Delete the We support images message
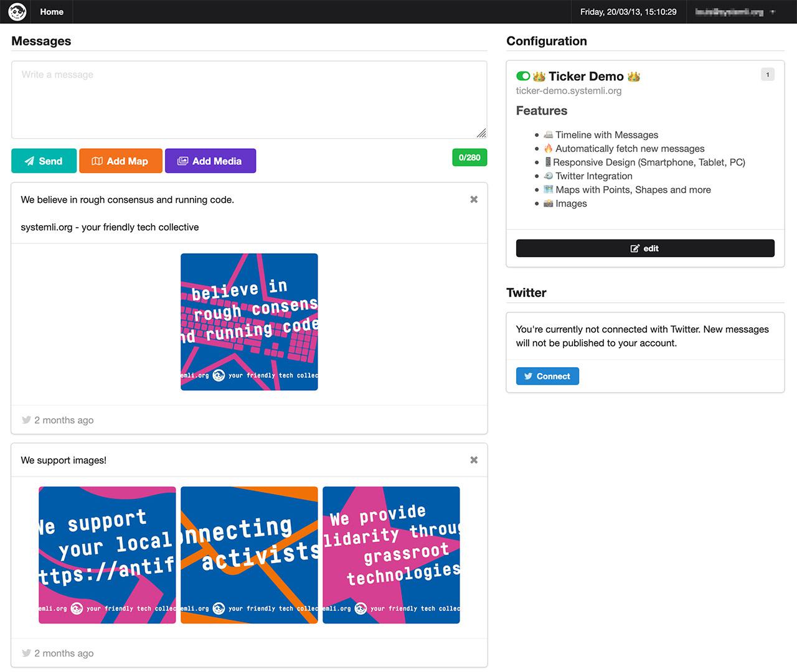This screenshot has height=672, width=797. [x=474, y=460]
